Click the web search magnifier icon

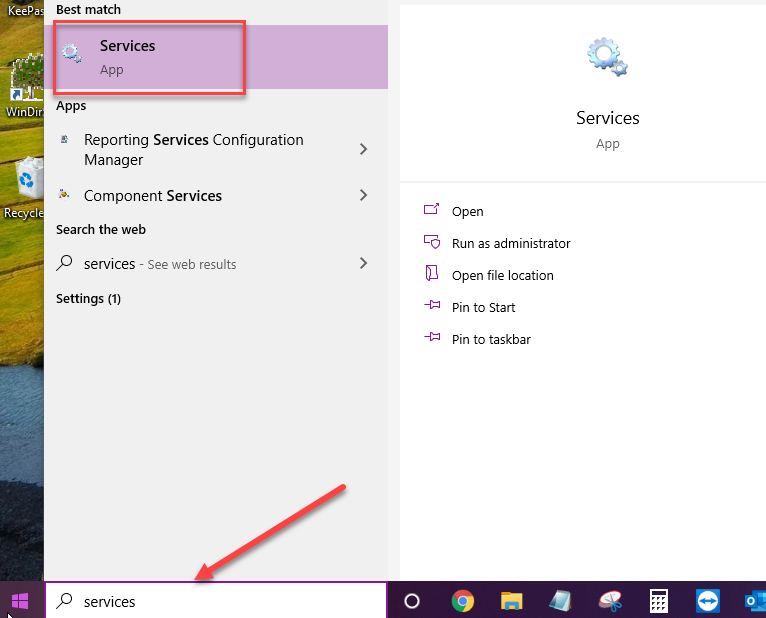coord(64,263)
